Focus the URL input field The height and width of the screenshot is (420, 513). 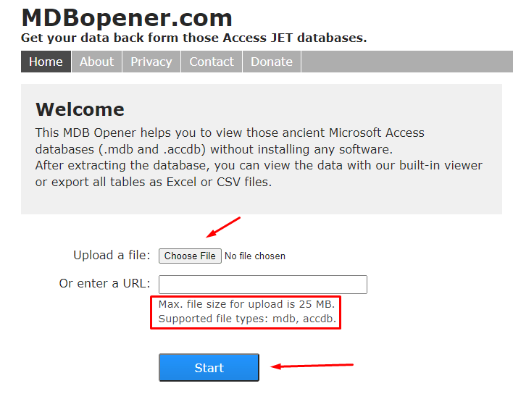(263, 285)
